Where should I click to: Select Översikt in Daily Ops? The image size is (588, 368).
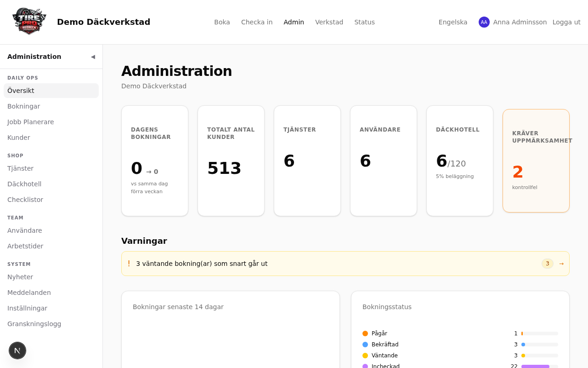tap(21, 91)
